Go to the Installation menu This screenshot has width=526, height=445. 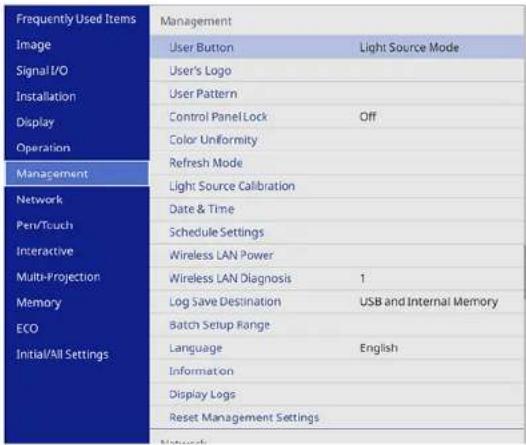point(46,97)
